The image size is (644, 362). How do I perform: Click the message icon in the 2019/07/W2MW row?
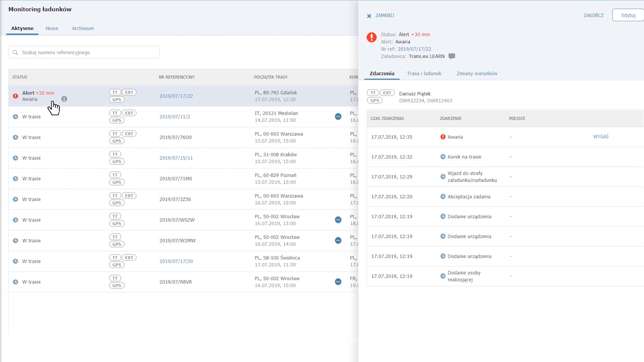[x=338, y=241]
